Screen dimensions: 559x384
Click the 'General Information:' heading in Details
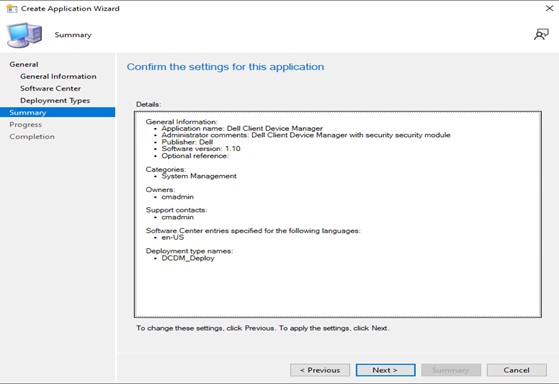point(181,122)
